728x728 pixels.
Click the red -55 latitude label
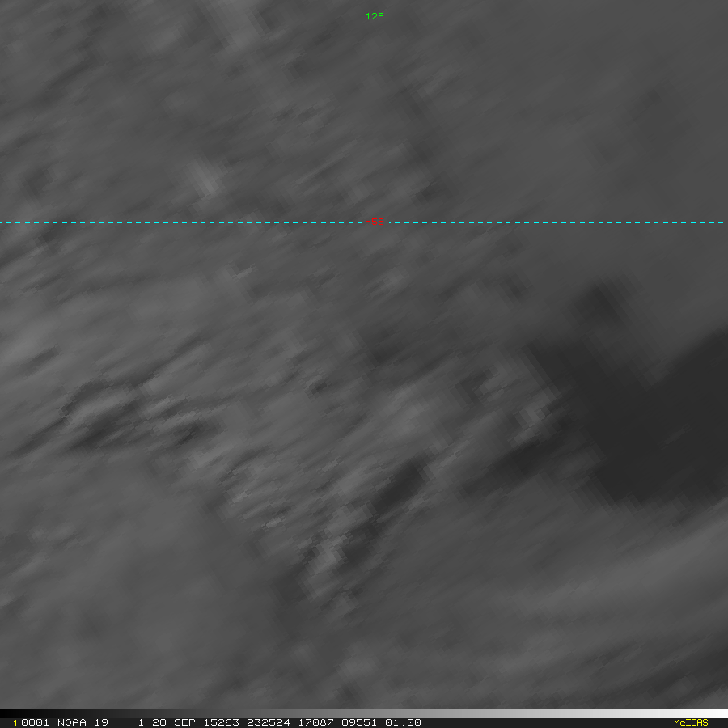click(375, 222)
